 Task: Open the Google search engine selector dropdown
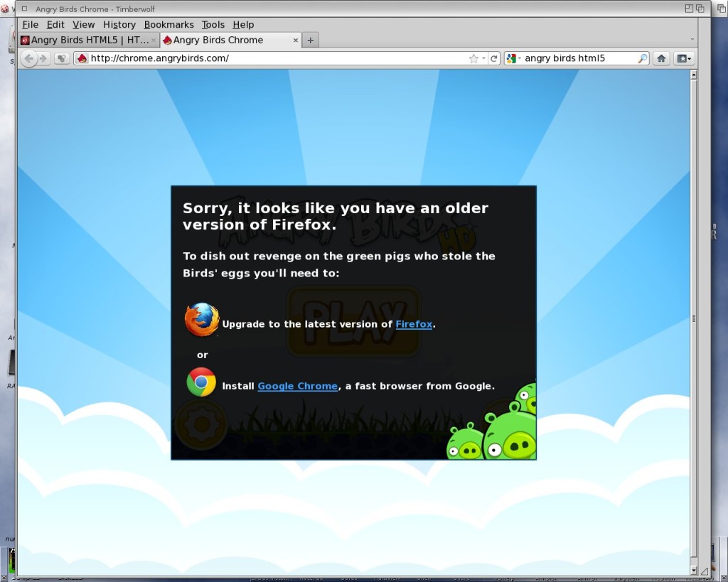tap(513, 58)
